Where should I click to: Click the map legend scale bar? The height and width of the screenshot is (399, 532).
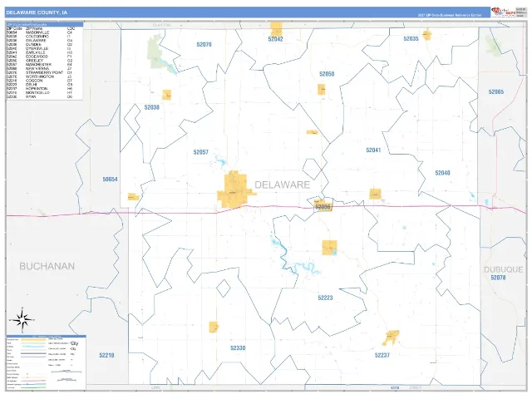tap(66, 372)
